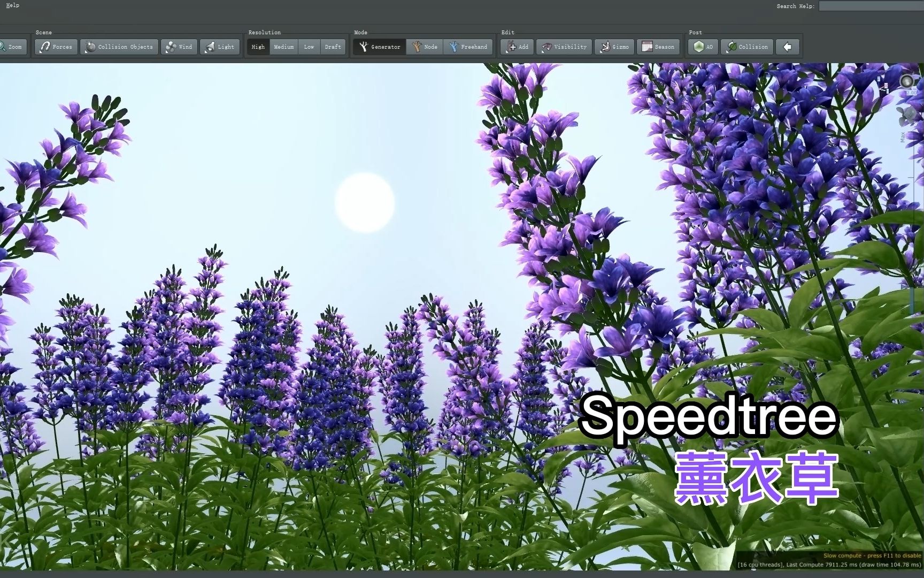Viewport: 924px width, 578px height.
Task: Click the back arrow toolbar button
Action: [787, 47]
